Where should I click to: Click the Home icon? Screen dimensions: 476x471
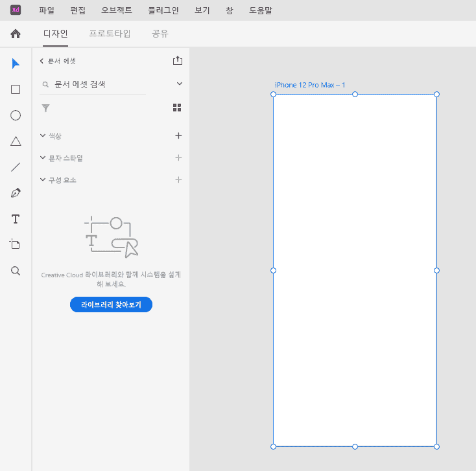(16, 34)
